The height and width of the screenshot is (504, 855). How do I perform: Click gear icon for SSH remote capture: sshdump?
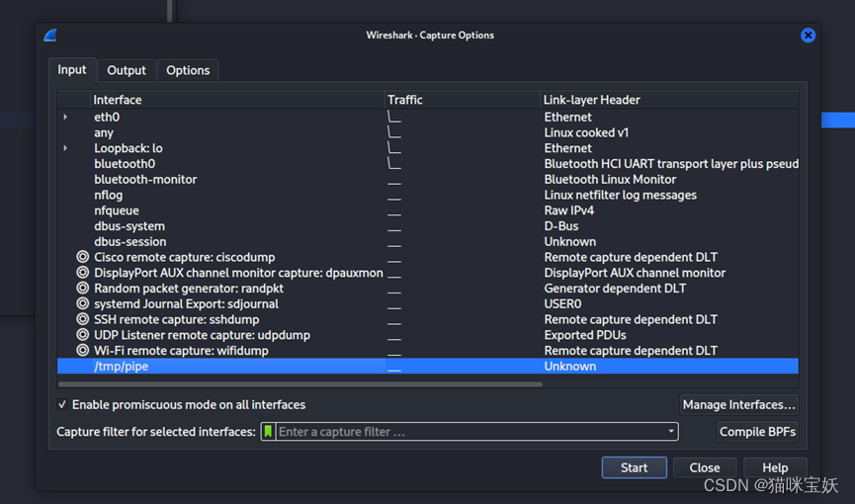[82, 319]
